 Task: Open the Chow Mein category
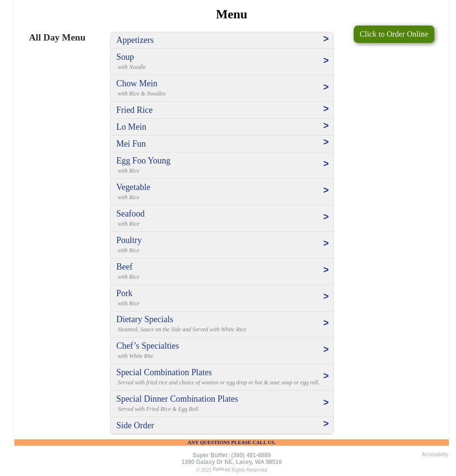(137, 83)
